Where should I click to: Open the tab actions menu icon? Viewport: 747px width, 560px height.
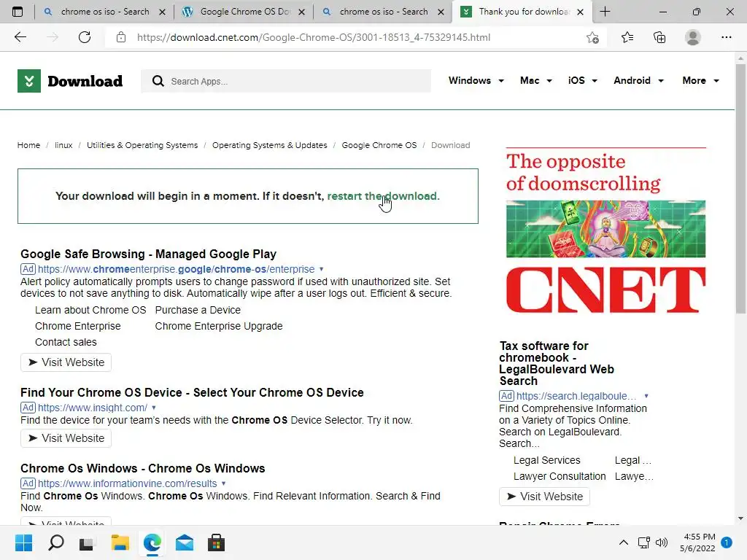click(x=18, y=12)
